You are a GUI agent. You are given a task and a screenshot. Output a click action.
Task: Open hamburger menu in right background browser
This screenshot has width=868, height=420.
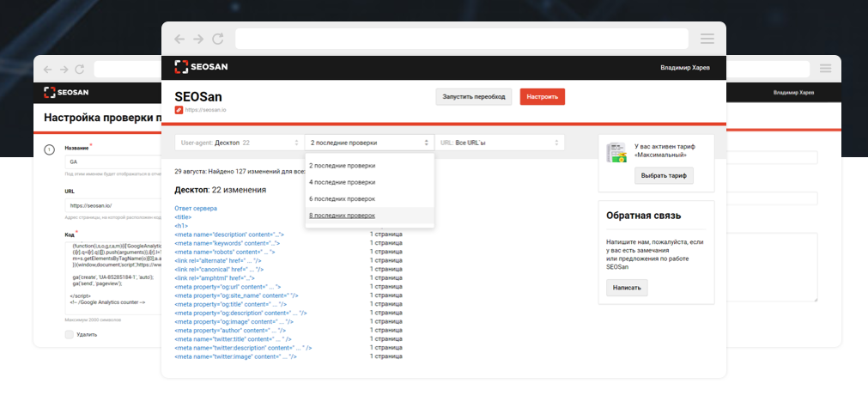(x=825, y=68)
